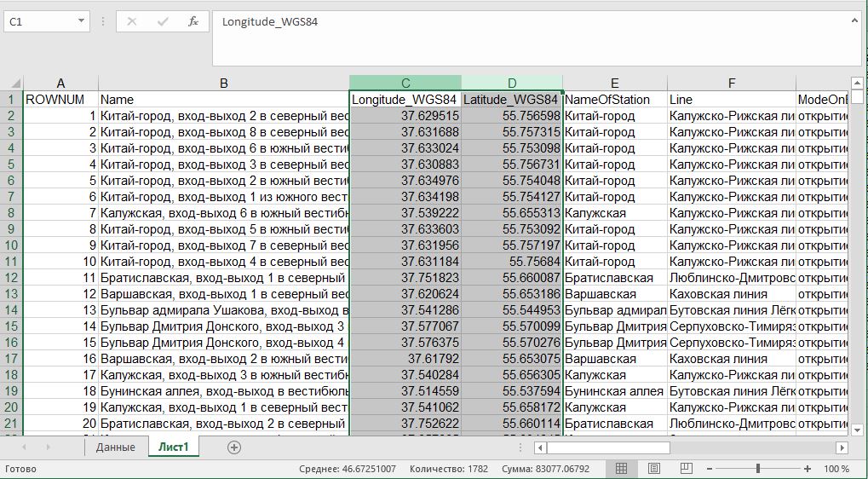Screen dimensions: 868x479
Task: Click the Longitude_WGS84 header cell
Action: pyautogui.click(x=405, y=100)
